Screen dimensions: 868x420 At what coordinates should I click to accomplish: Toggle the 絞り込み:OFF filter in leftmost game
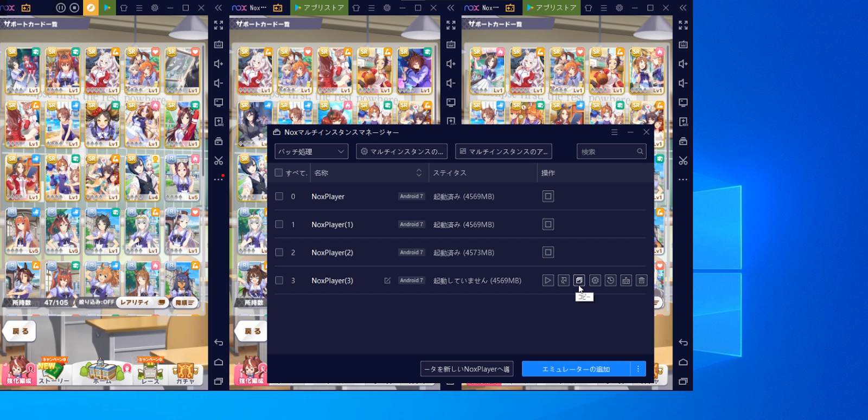[97, 302]
